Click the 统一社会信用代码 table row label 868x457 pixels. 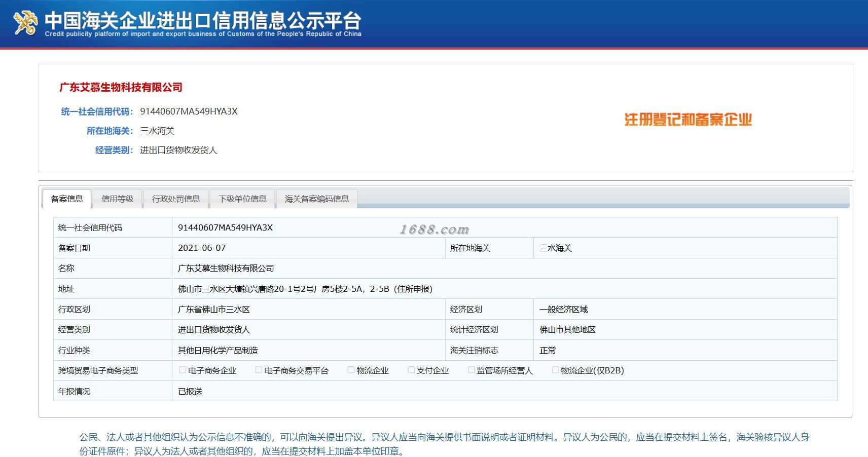coord(90,227)
